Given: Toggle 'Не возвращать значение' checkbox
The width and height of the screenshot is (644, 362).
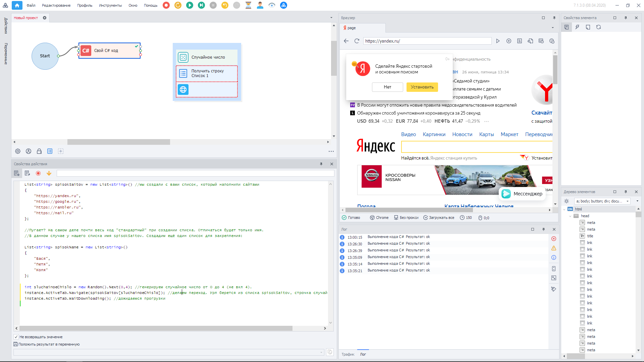Looking at the screenshot, I should (x=16, y=337).
